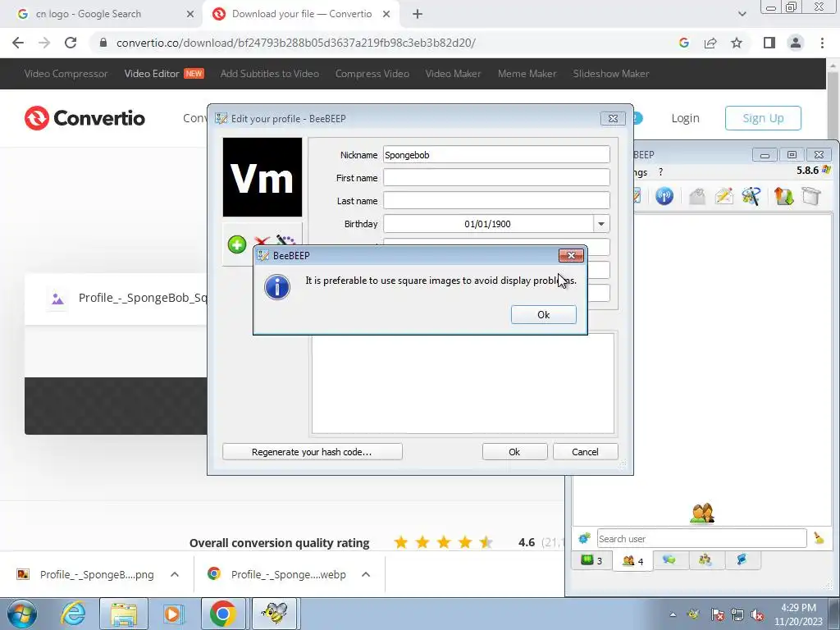Click the tools and users icon in BeeBEEP toolbar
This screenshot has height=630, width=840.
751,196
